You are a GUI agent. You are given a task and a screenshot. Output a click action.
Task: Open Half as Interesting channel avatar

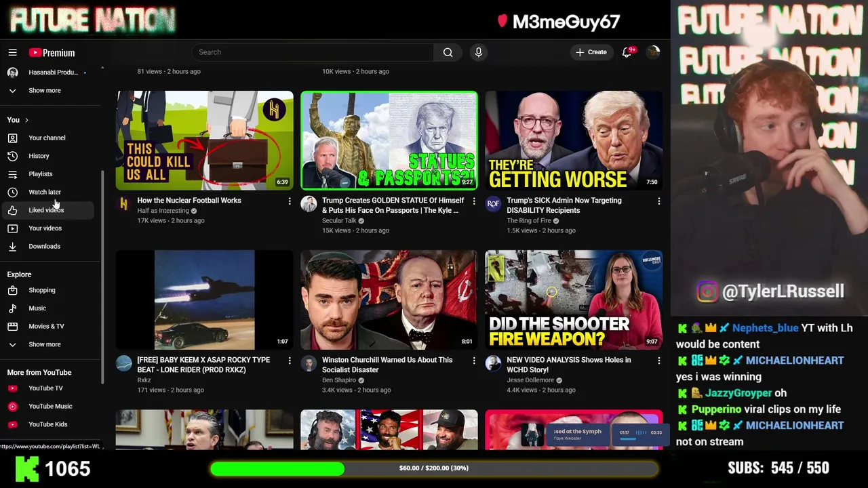[x=124, y=204]
